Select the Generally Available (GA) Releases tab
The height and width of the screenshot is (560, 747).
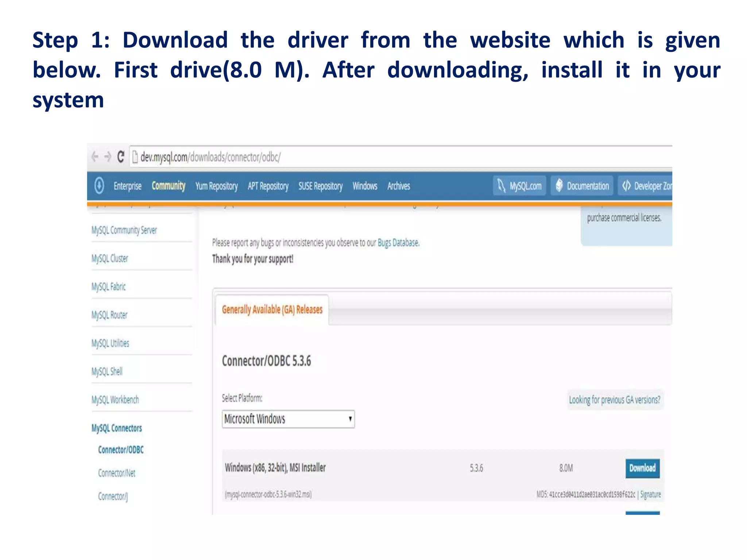coord(272,310)
